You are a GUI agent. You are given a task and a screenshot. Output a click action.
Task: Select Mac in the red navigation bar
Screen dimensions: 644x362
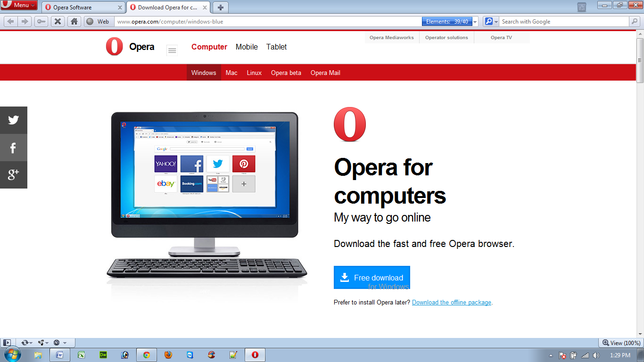[231, 73]
